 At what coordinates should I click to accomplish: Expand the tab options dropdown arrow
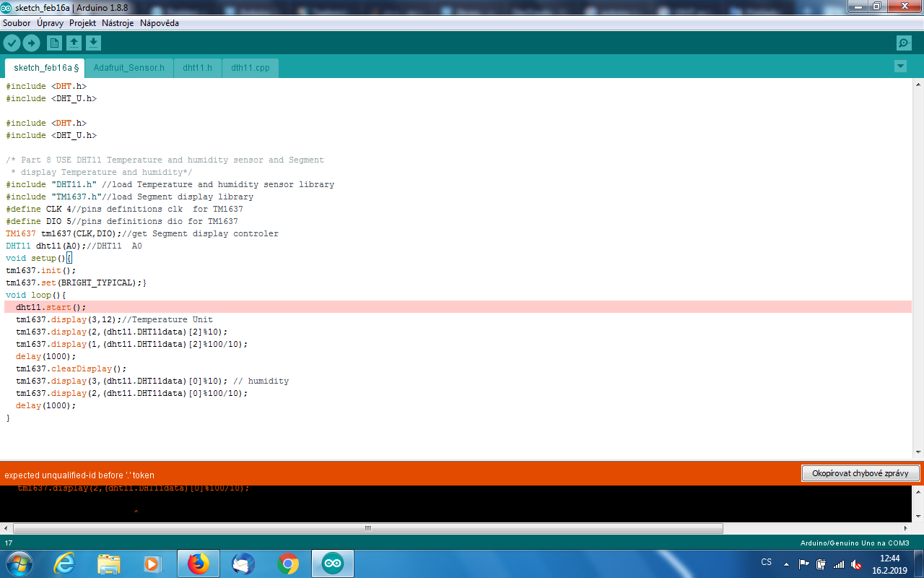pyautogui.click(x=900, y=66)
